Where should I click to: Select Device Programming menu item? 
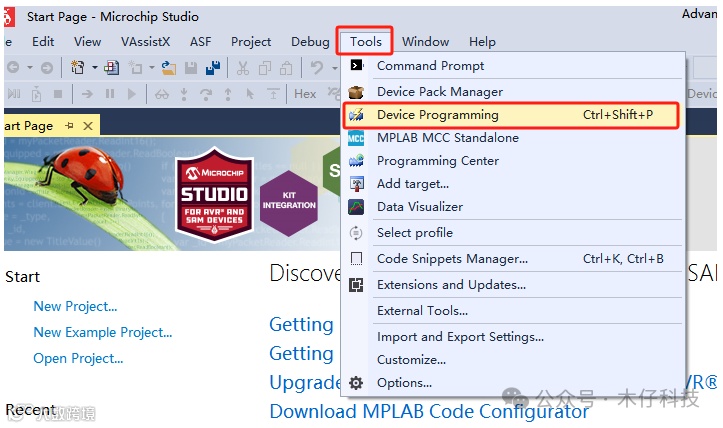511,115
